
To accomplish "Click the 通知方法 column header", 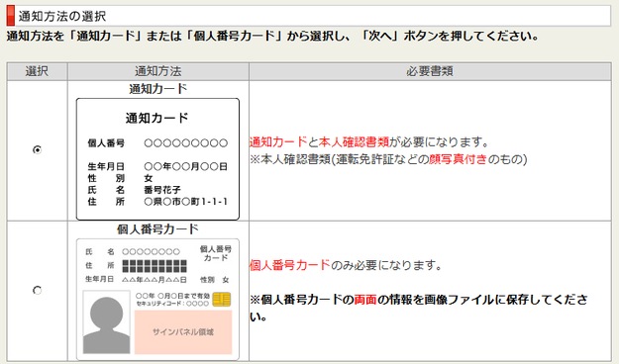I will [158, 71].
